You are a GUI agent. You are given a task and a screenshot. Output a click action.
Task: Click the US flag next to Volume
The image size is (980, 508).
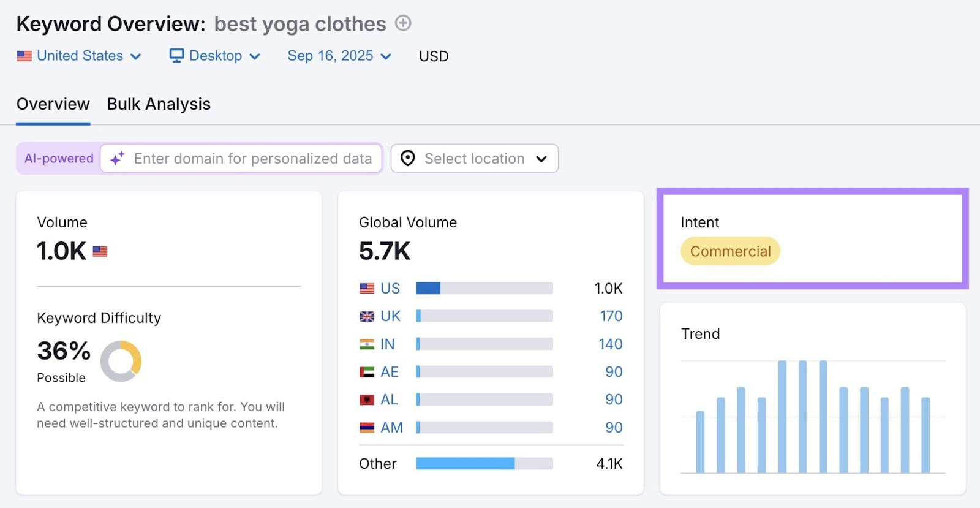[x=100, y=251]
